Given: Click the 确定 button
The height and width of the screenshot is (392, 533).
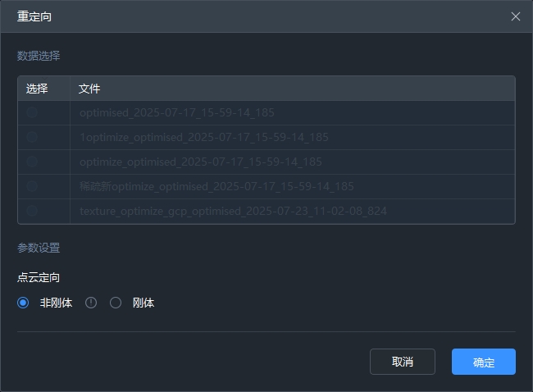Looking at the screenshot, I should 483,362.
